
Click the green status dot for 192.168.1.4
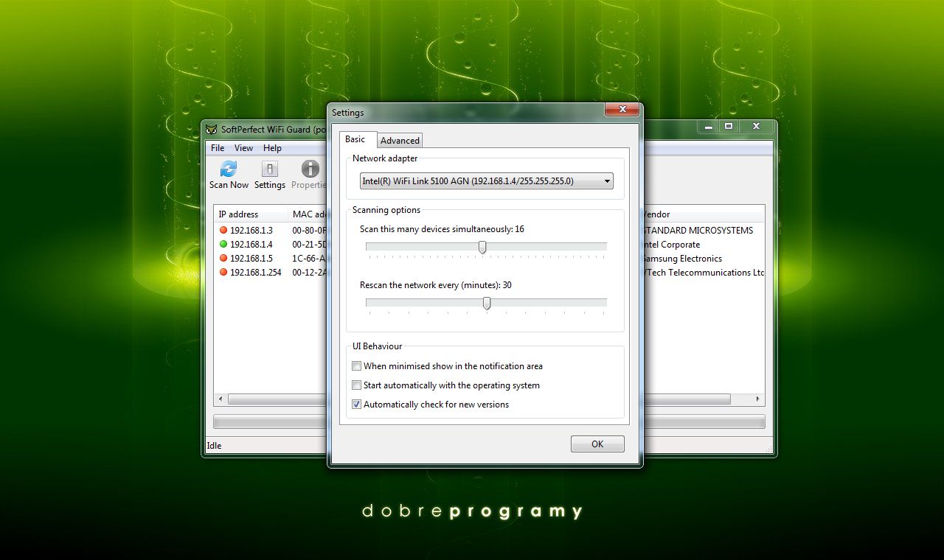[x=223, y=245]
